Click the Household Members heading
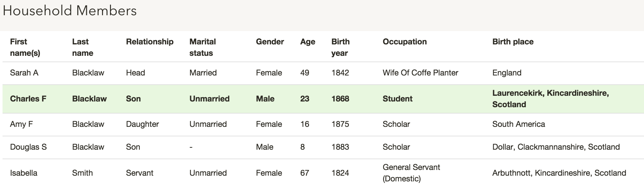 pos(70,11)
